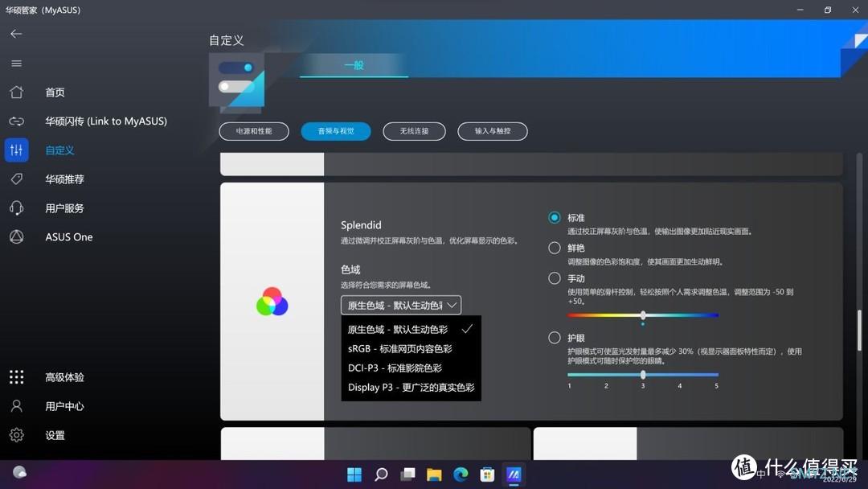The width and height of the screenshot is (868, 489).
Task: Open Link to MyASUS icon
Action: coord(17,121)
